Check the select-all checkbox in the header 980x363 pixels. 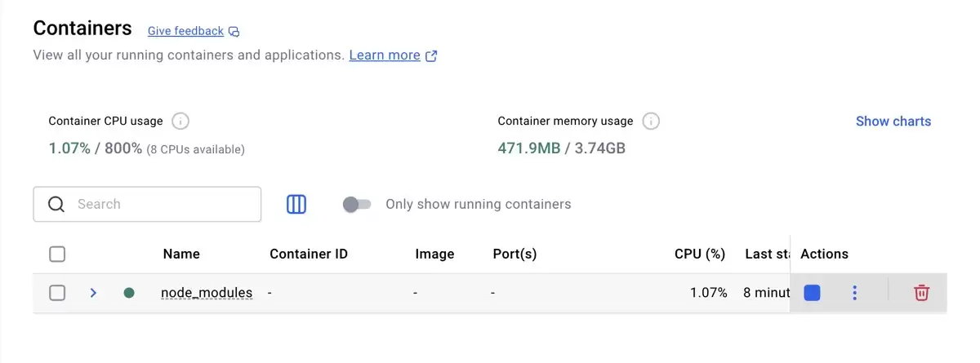tap(57, 254)
